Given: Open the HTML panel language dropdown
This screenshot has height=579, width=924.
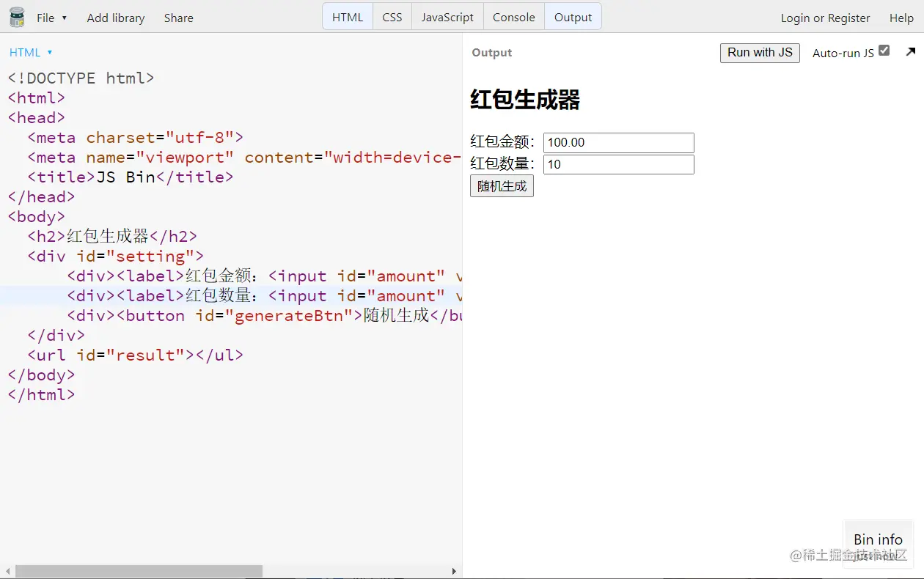Looking at the screenshot, I should 31,52.
